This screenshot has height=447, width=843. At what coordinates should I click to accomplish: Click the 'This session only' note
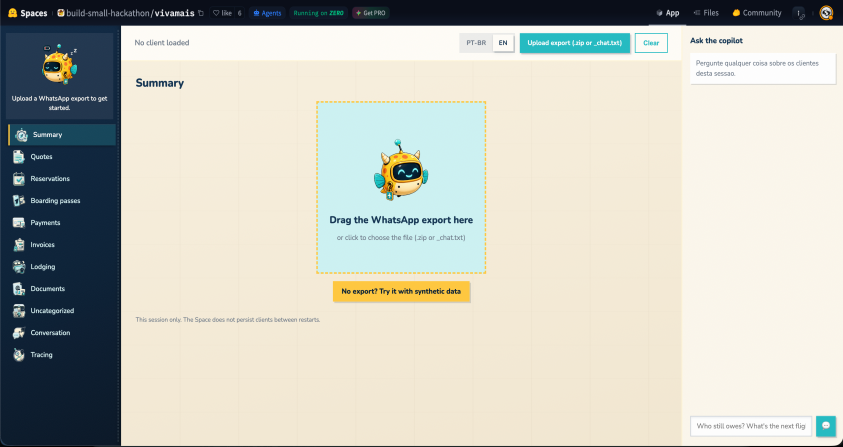228,320
